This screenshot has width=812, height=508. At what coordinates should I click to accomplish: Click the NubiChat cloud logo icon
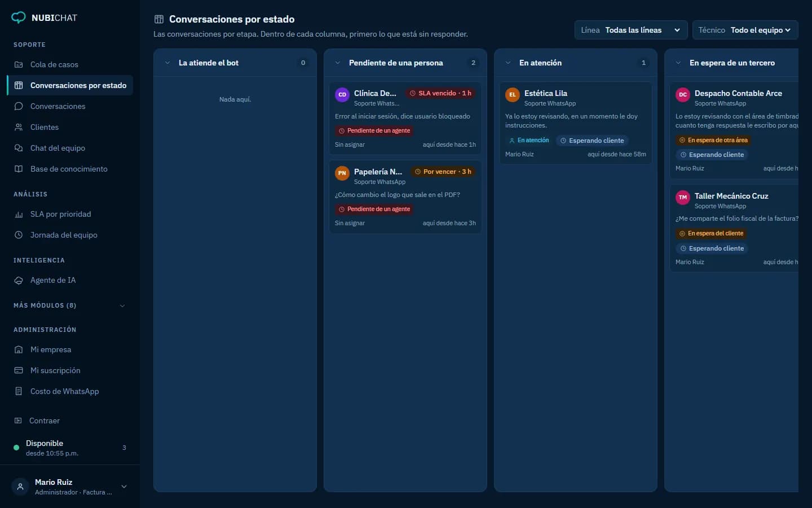19,17
